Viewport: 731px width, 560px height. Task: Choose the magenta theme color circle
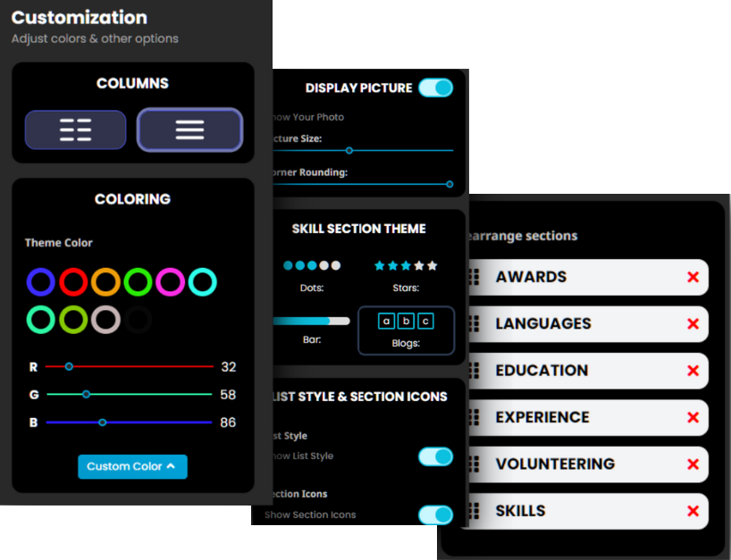point(170,282)
